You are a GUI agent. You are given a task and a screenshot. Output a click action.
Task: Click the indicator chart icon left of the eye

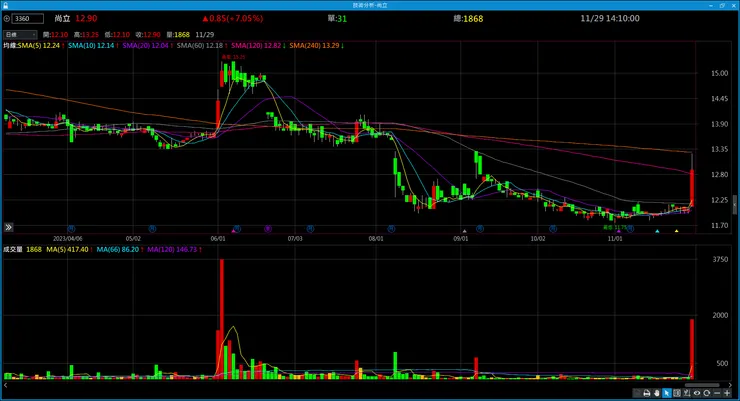(x=687, y=393)
